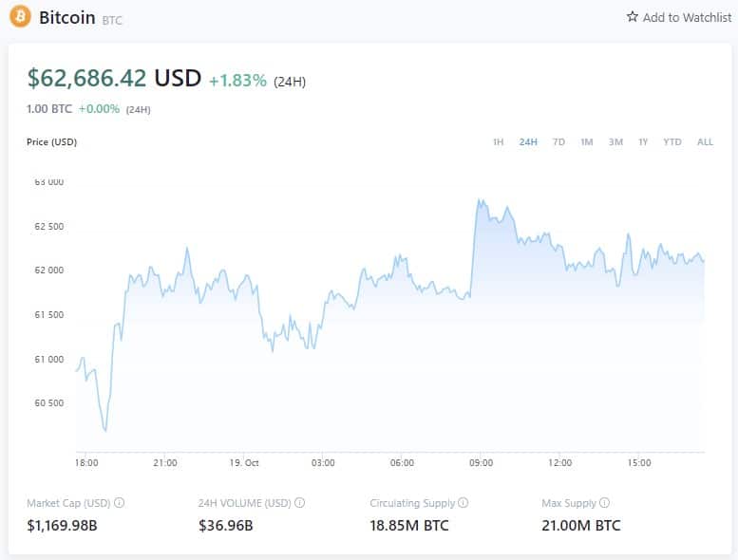Open Circulating Supply info icon
The height and width of the screenshot is (560, 738).
pyautogui.click(x=464, y=503)
